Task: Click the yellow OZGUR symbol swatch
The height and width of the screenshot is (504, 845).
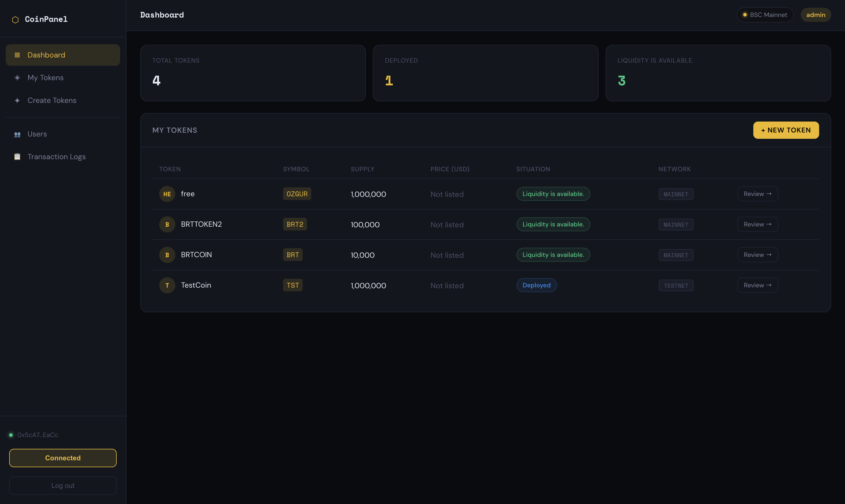Action: coord(297,194)
